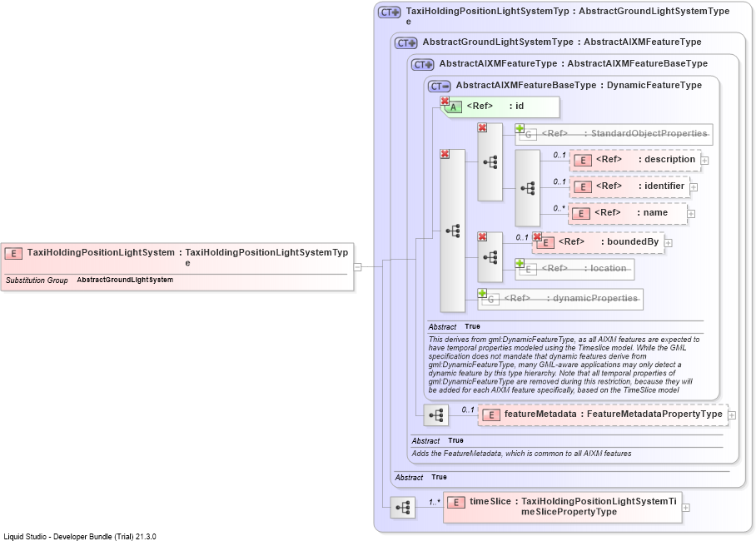Click red X on sequence box beside boundedBy
756x541 pixels.
pyautogui.click(x=482, y=236)
